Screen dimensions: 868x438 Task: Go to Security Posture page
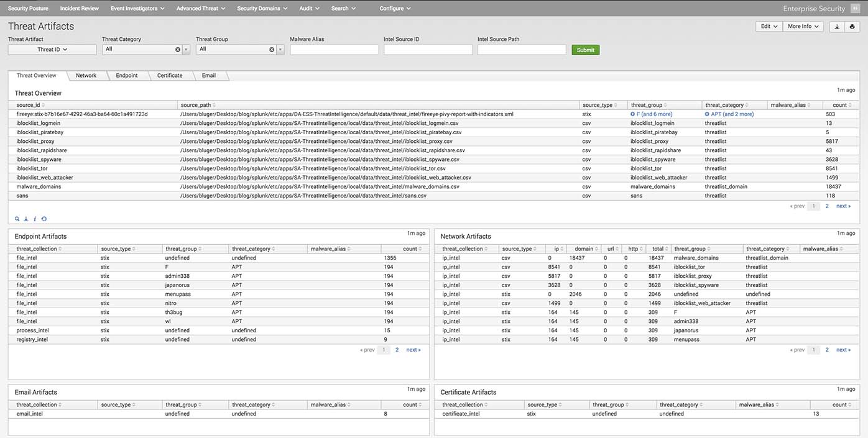pyautogui.click(x=28, y=9)
